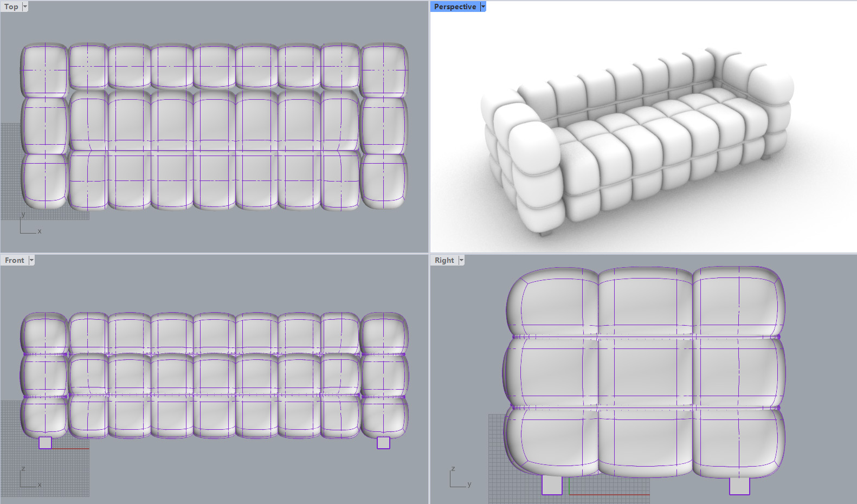Image resolution: width=857 pixels, height=504 pixels.
Task: Select the Right viewport title label
Action: coord(444,260)
